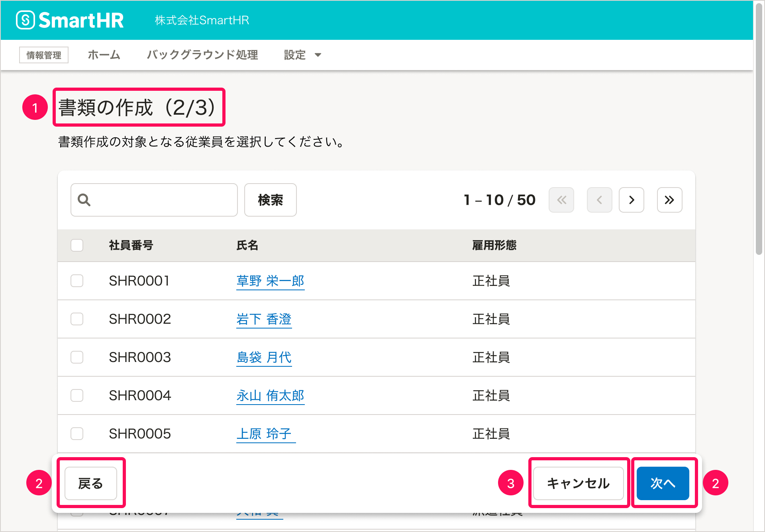Viewport: 765px width, 532px height.
Task: Click the previous page left chevron
Action: [x=599, y=200]
